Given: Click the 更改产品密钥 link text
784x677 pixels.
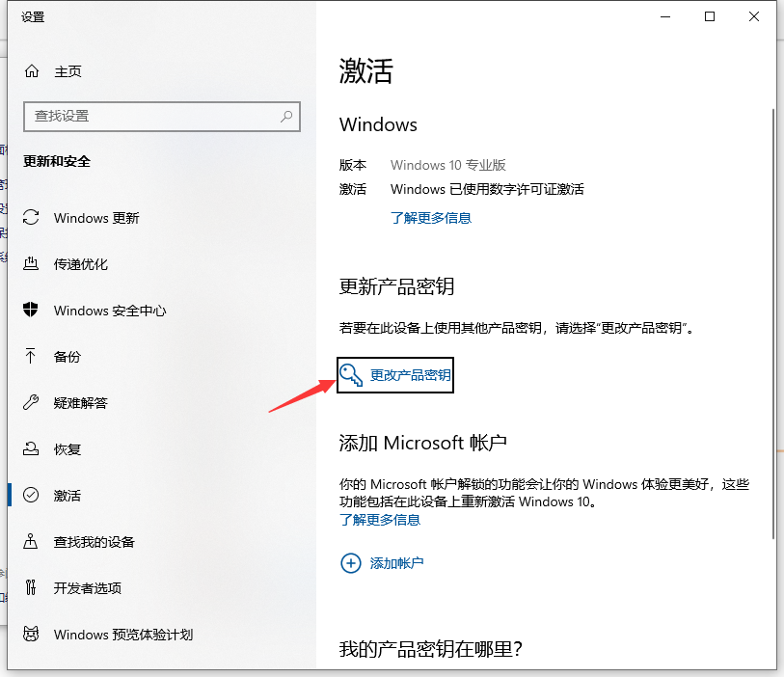Looking at the screenshot, I should 411,375.
